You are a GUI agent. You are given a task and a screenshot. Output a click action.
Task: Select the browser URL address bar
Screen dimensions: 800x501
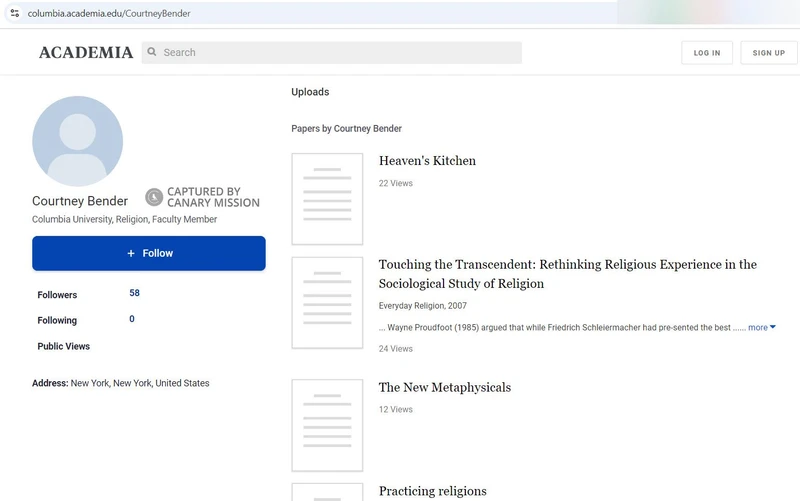click(x=300, y=13)
